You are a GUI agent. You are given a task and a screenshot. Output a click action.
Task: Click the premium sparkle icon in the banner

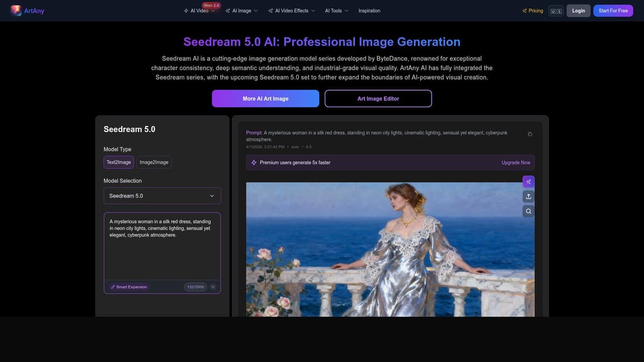click(x=253, y=162)
